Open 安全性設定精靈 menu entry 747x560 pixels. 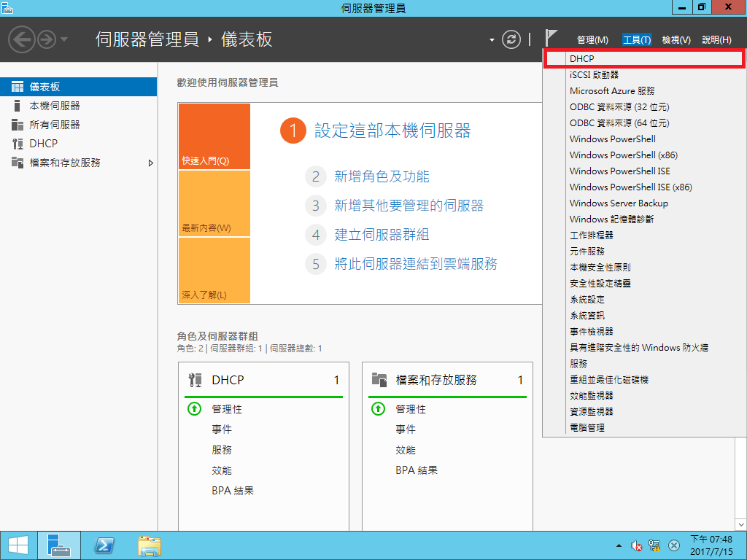(x=645, y=284)
